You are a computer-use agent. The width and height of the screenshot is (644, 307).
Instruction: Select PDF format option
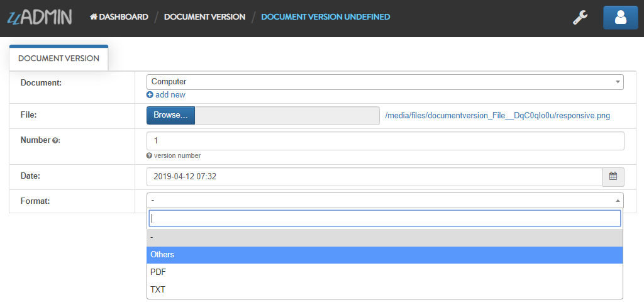tap(385, 272)
